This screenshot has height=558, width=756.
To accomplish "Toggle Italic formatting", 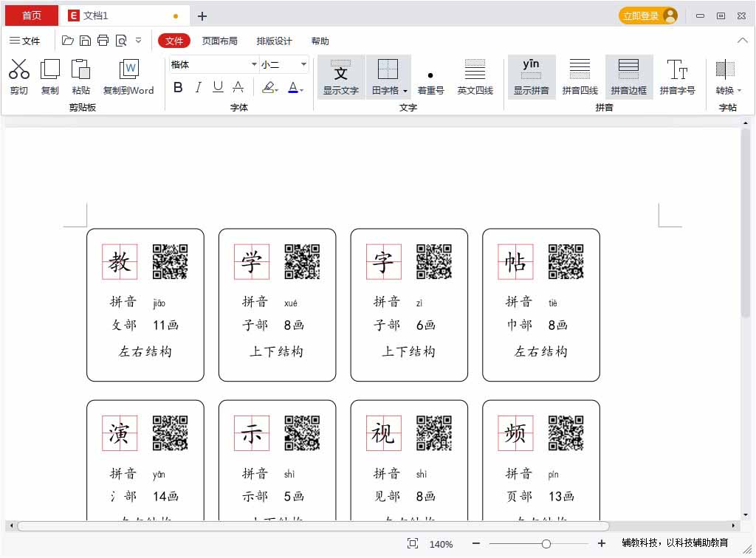I will click(x=198, y=87).
